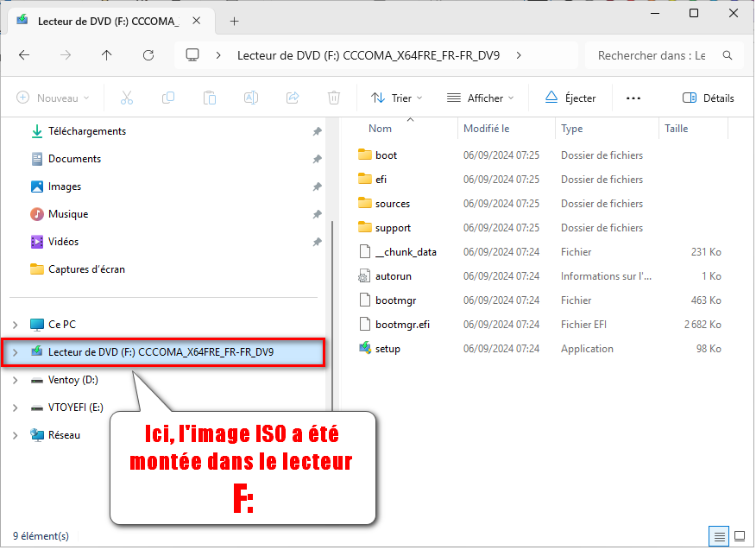
Task: Click the Copy icon in toolbar
Action: pyautogui.click(x=168, y=98)
